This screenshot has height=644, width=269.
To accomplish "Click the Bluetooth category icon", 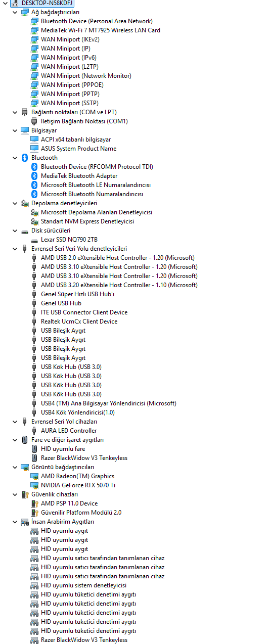I will [x=25, y=158].
